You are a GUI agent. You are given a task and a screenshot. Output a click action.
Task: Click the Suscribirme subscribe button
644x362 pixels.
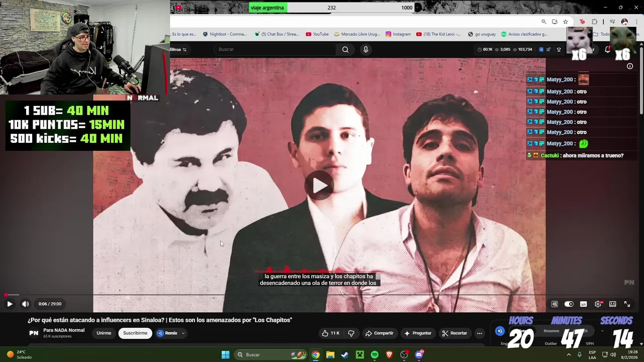point(135,333)
